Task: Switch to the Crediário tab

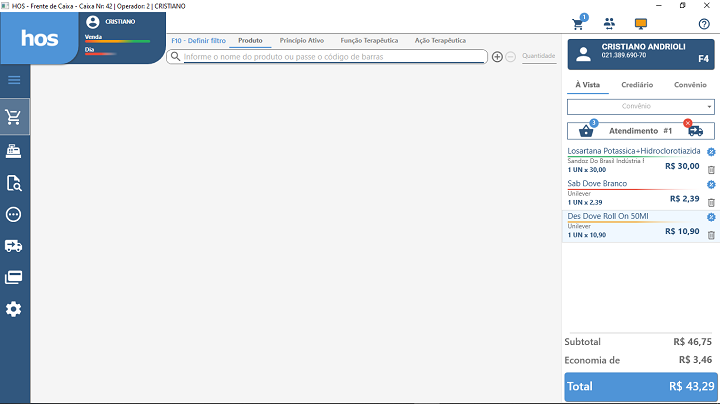Action: point(637,85)
